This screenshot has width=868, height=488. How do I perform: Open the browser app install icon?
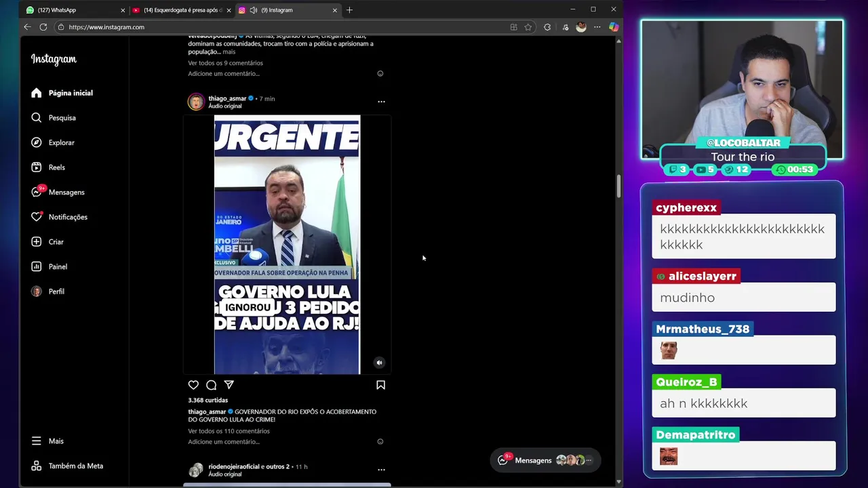click(513, 27)
